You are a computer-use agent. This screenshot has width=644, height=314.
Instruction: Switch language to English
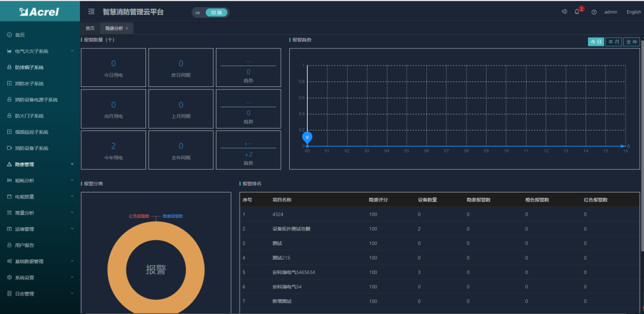click(x=633, y=12)
